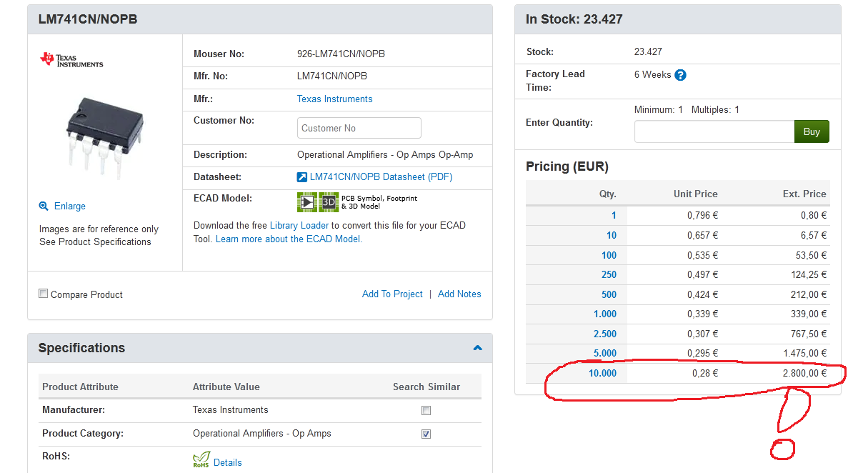Click the Add Notes link

click(x=459, y=294)
